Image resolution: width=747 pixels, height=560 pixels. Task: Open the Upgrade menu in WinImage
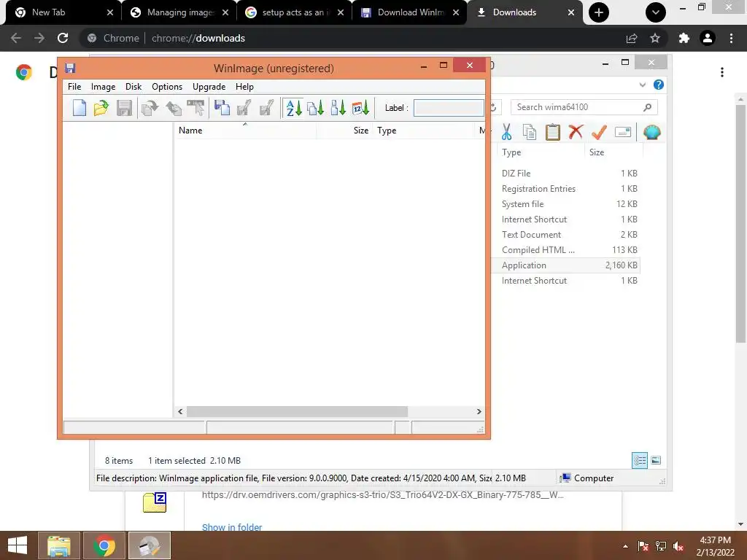(x=209, y=87)
